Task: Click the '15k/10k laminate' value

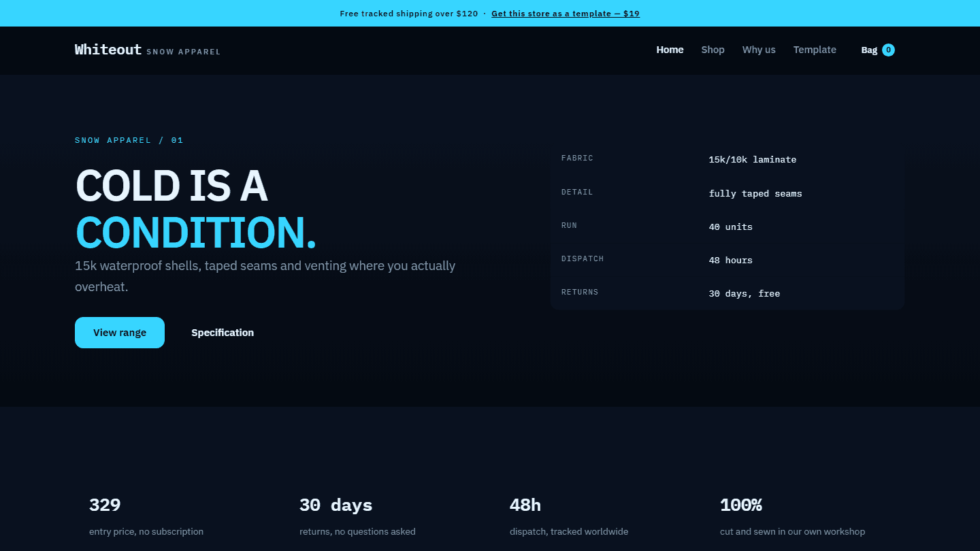Action: [x=753, y=160]
